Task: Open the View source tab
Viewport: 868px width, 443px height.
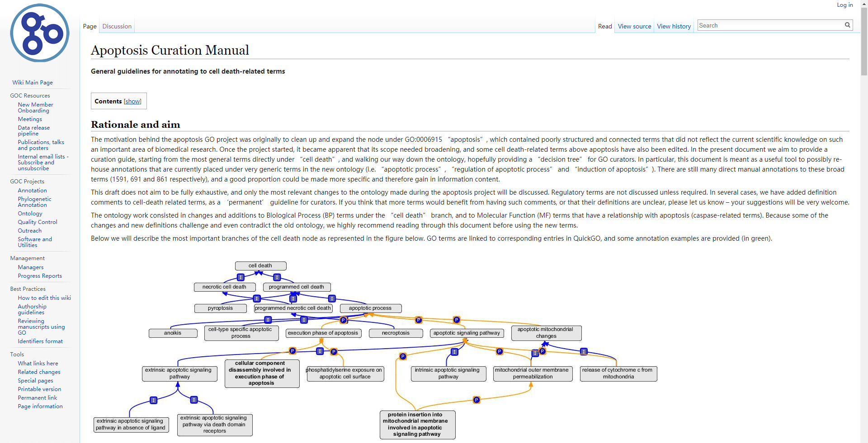Action: pos(634,26)
